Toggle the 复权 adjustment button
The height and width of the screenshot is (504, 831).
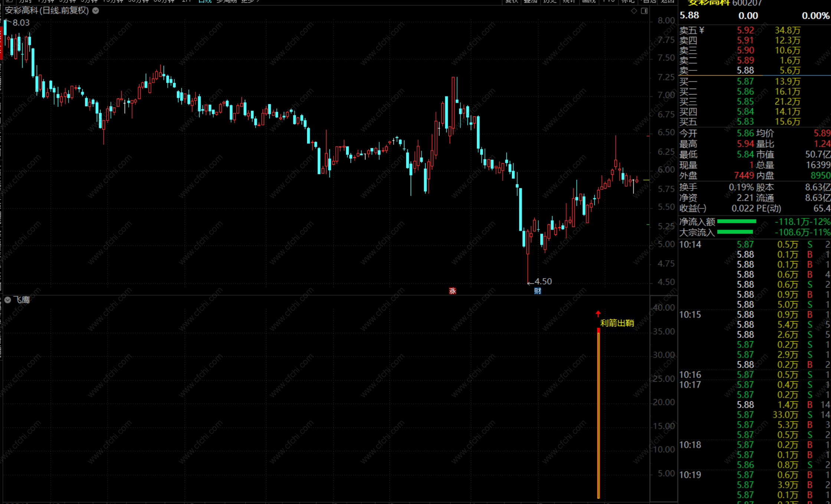(511, 1)
